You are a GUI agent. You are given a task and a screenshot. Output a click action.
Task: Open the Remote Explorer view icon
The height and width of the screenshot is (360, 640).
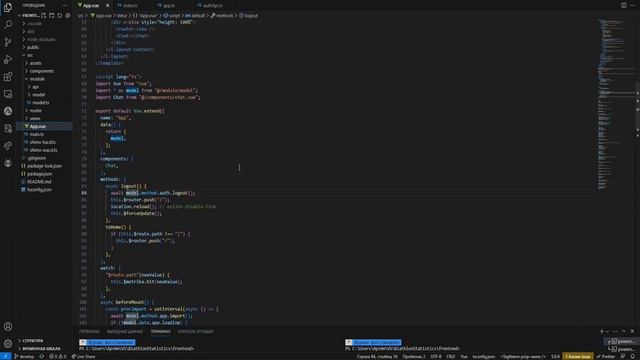tap(8, 94)
